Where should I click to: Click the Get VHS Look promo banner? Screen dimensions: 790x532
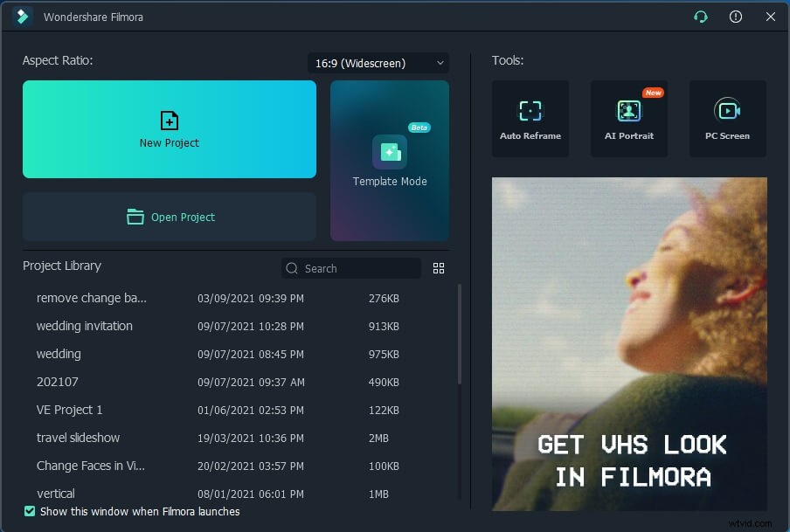pos(629,343)
